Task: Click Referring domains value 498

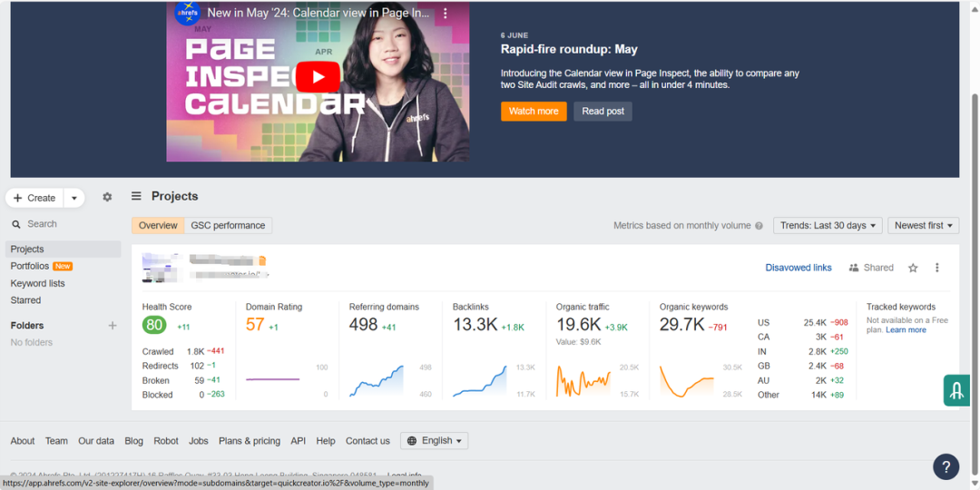Action: (363, 324)
